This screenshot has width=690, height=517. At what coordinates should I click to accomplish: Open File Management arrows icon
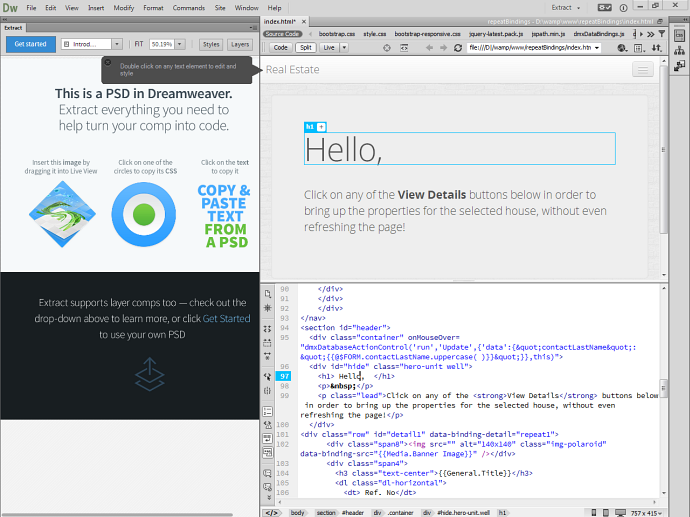[657, 48]
